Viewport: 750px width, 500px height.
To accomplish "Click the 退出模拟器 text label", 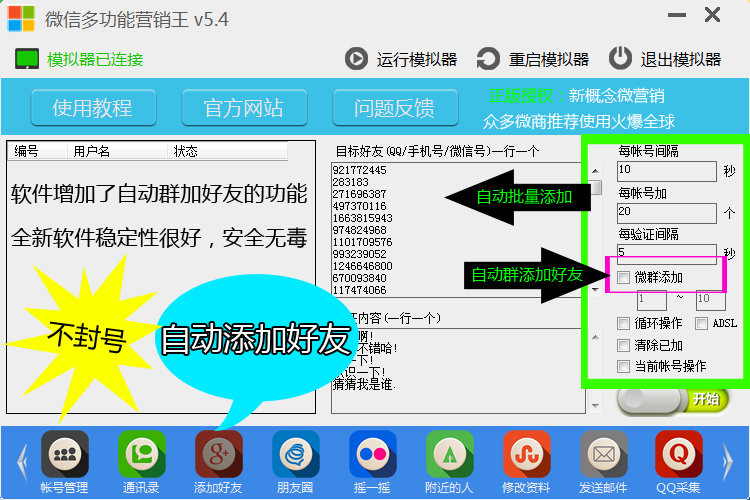I will (x=681, y=59).
